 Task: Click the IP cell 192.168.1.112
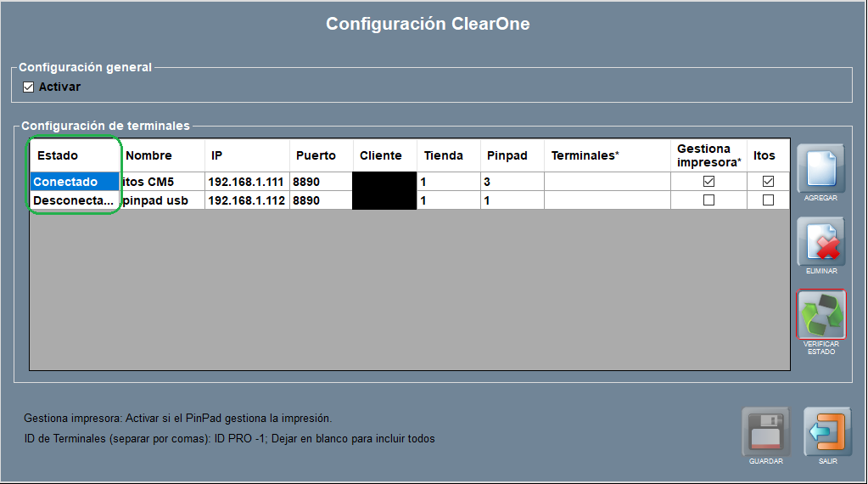tap(246, 200)
